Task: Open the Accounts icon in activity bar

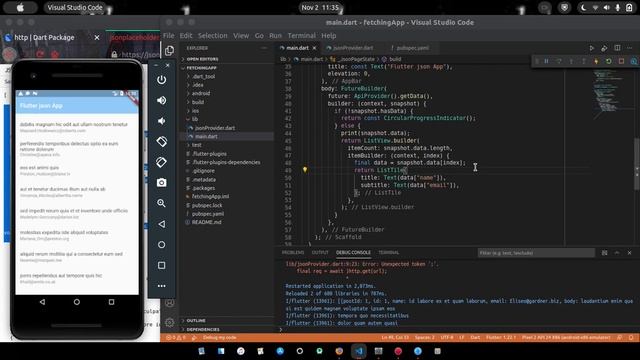Action: click(x=169, y=303)
